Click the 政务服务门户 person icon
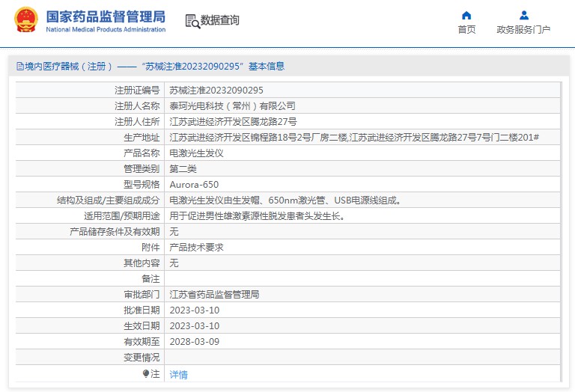 [x=523, y=15]
